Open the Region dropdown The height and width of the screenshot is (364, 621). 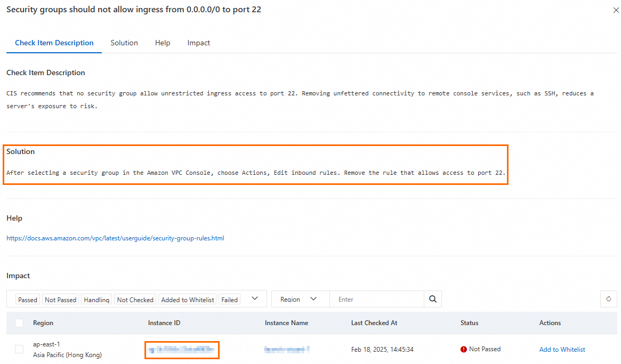pos(300,299)
